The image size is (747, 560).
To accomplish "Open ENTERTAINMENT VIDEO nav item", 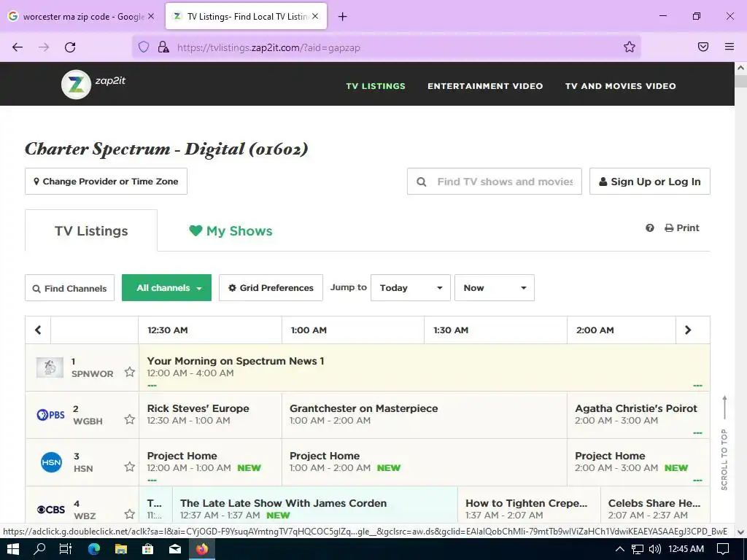I will point(485,86).
